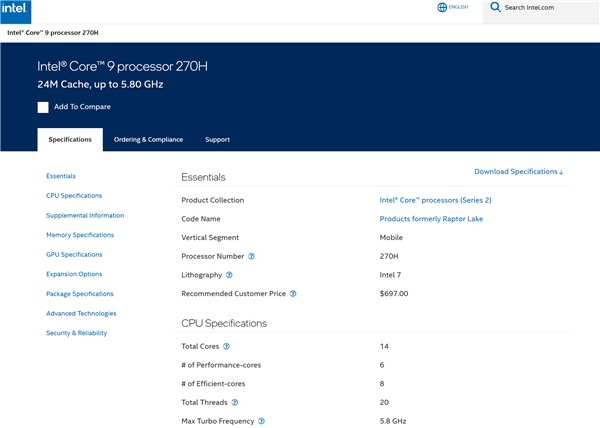Switch to Ordering & Compliance tab

coord(148,140)
